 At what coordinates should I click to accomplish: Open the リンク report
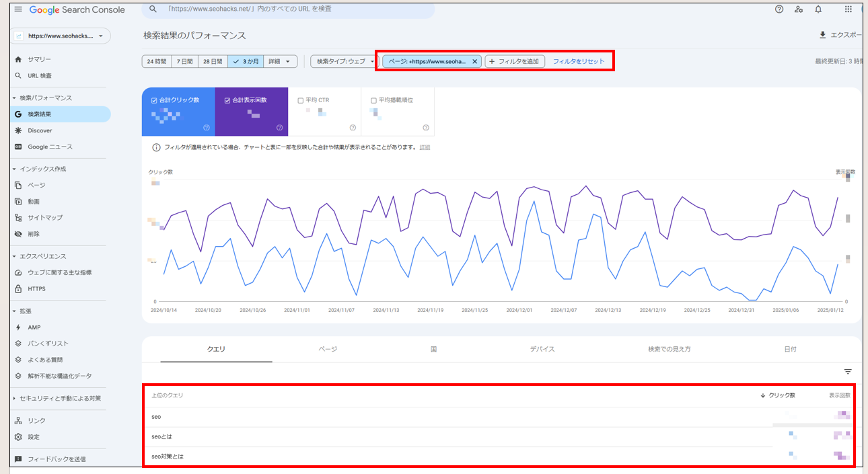(x=36, y=421)
